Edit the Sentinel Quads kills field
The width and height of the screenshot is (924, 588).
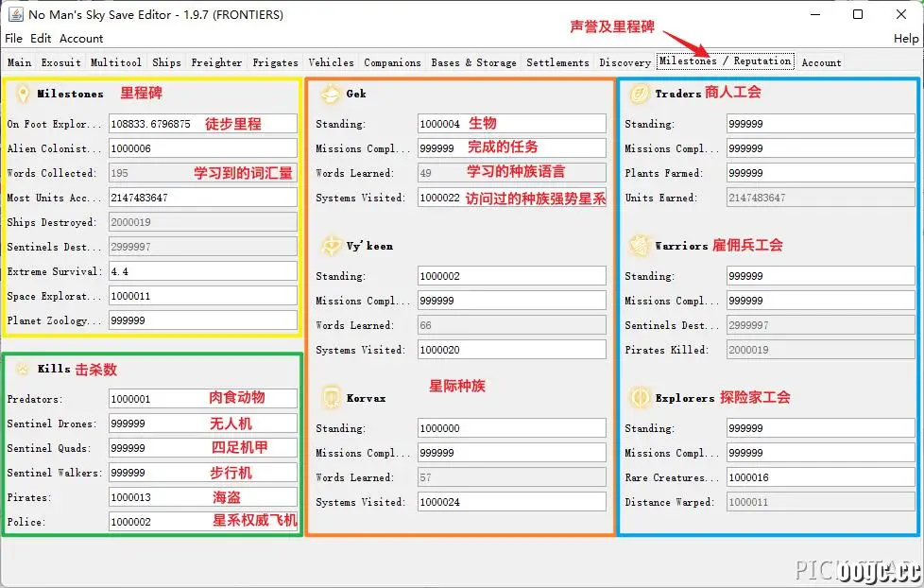pos(203,448)
